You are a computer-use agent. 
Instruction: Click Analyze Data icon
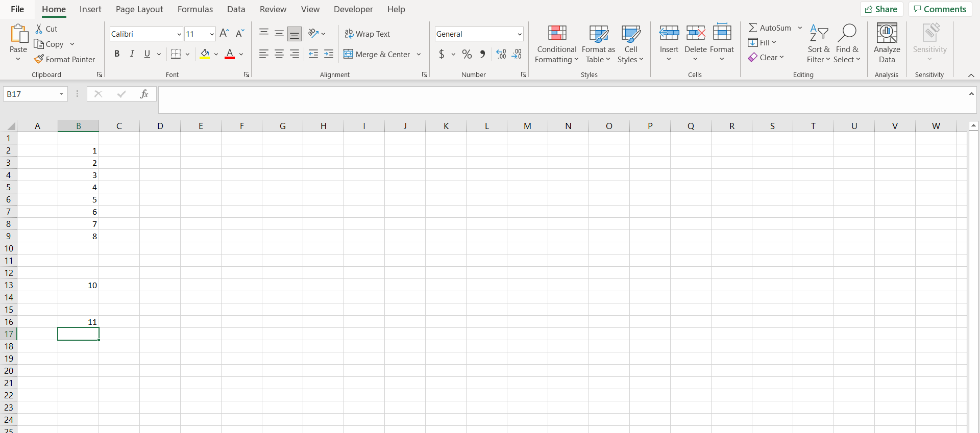887,33
